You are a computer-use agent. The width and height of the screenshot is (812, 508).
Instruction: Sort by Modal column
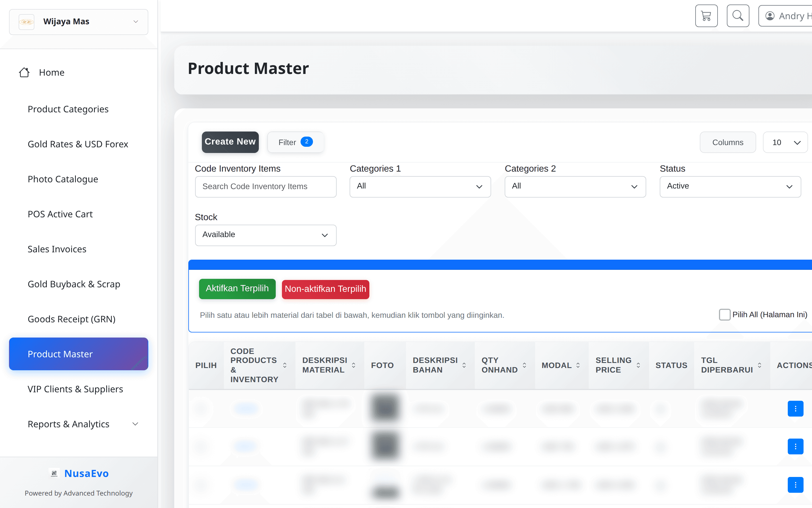pos(578,365)
